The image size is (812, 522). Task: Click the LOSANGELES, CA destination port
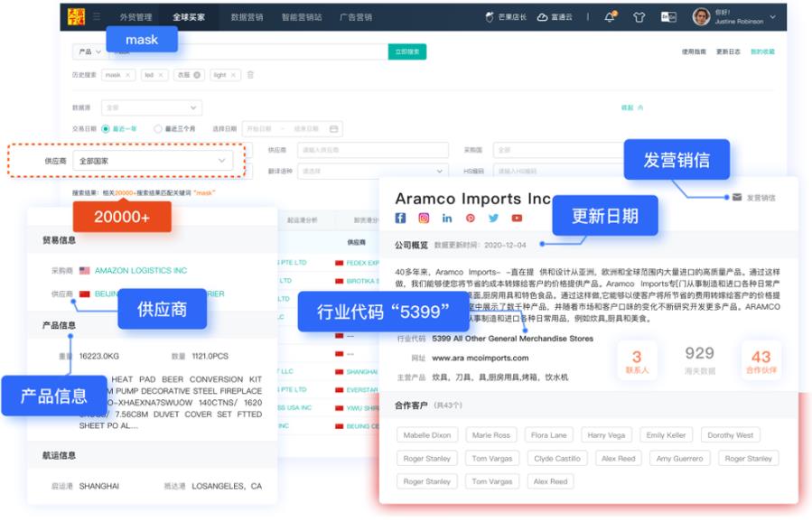tap(227, 486)
